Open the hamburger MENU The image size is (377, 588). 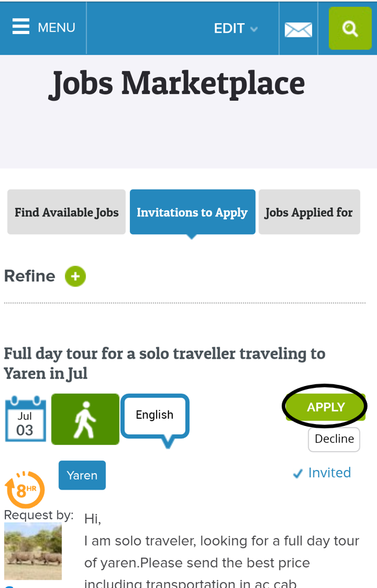pos(43,27)
